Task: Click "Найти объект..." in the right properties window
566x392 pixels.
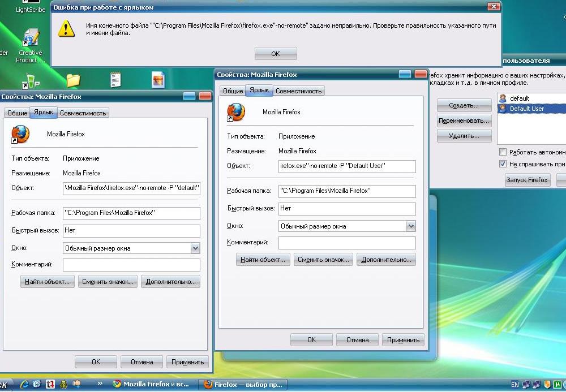Action: pos(263,260)
